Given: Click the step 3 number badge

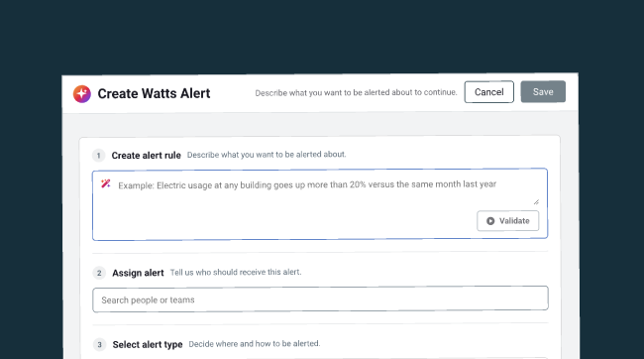Looking at the screenshot, I should (x=99, y=344).
